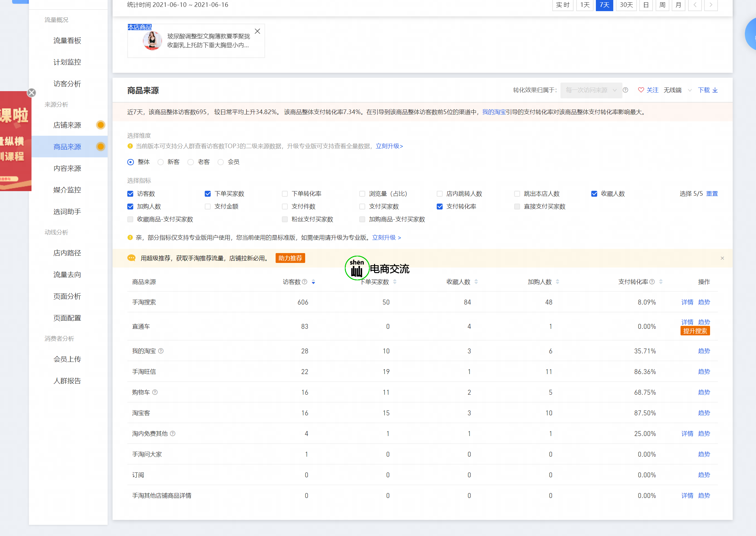Click the download arrow icon

[x=715, y=90]
